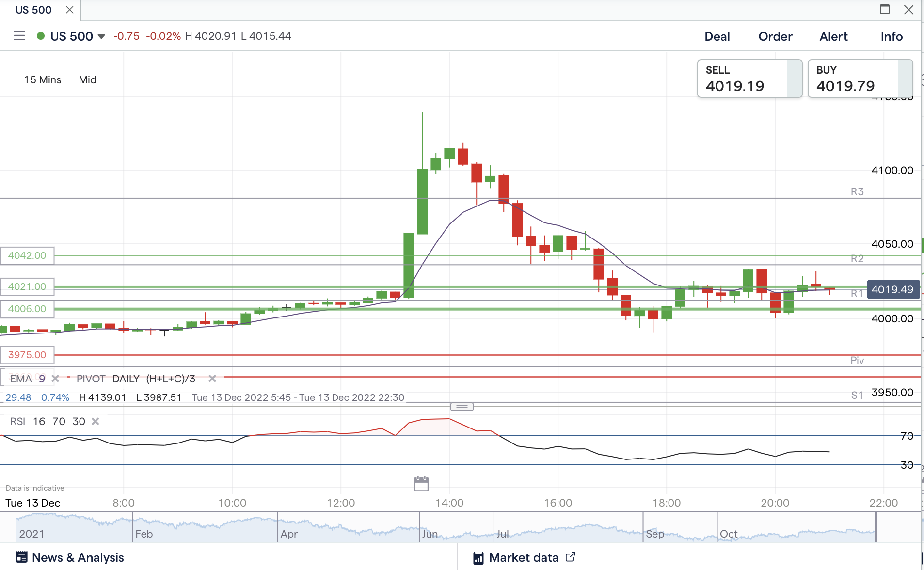The image size is (924, 570).
Task: Close the US 500 tab
Action: 70,10
